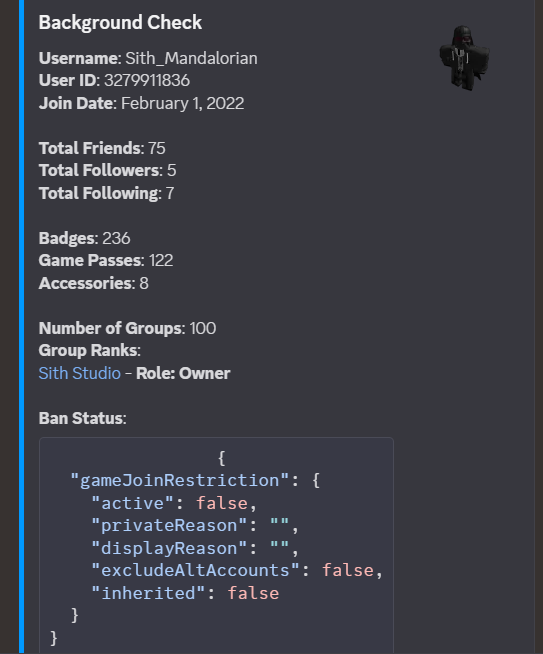
Task: Click the Role: Owner text
Action: click(183, 373)
